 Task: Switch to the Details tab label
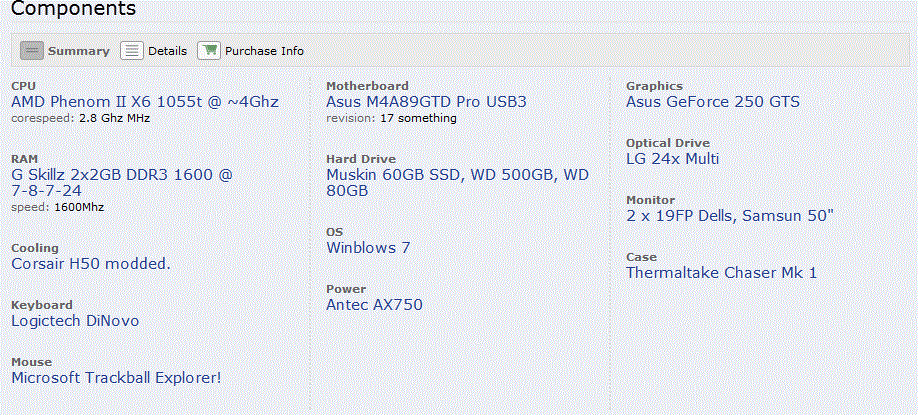point(167,51)
